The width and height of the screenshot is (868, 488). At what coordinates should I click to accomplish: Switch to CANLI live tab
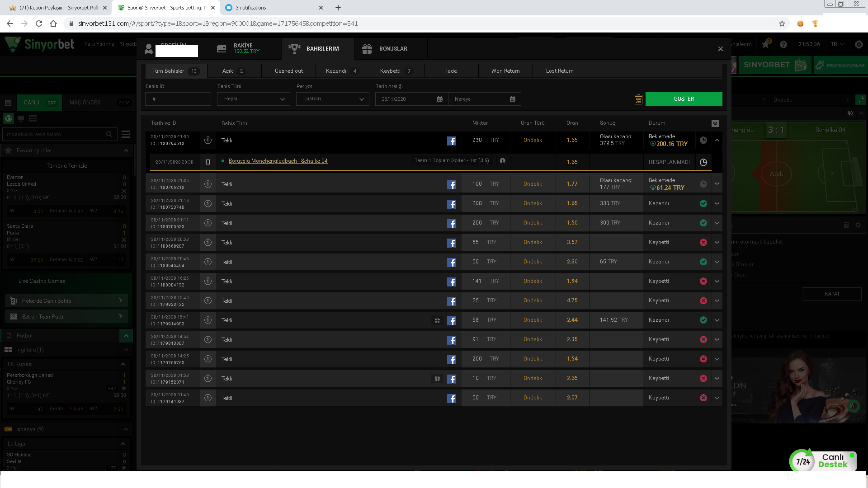point(39,103)
